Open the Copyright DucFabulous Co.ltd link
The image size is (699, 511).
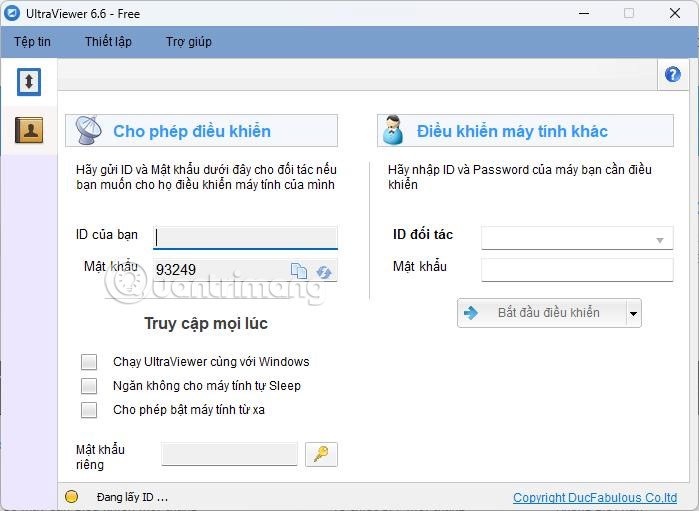[x=594, y=498]
